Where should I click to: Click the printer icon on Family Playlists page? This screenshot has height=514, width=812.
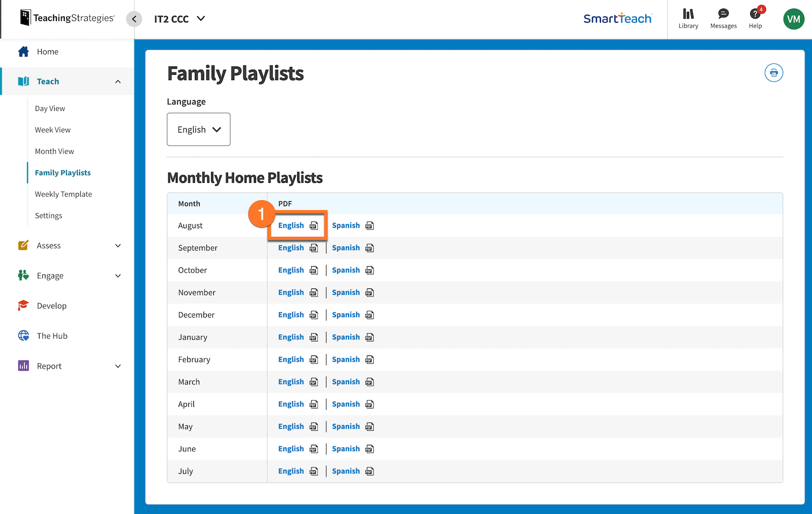pos(774,73)
